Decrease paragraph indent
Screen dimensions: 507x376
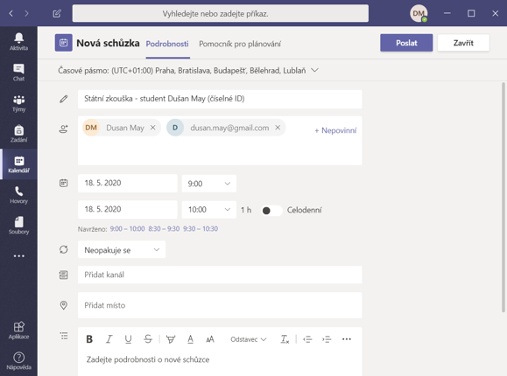click(307, 339)
